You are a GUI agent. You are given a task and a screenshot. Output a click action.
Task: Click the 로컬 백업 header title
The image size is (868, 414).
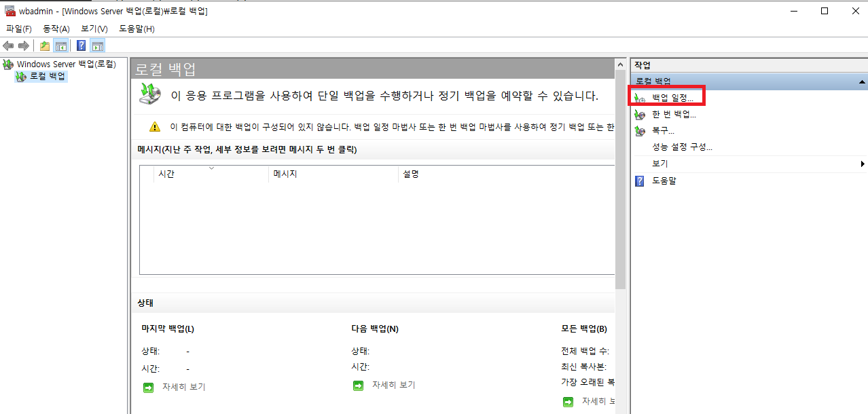pyautogui.click(x=166, y=69)
